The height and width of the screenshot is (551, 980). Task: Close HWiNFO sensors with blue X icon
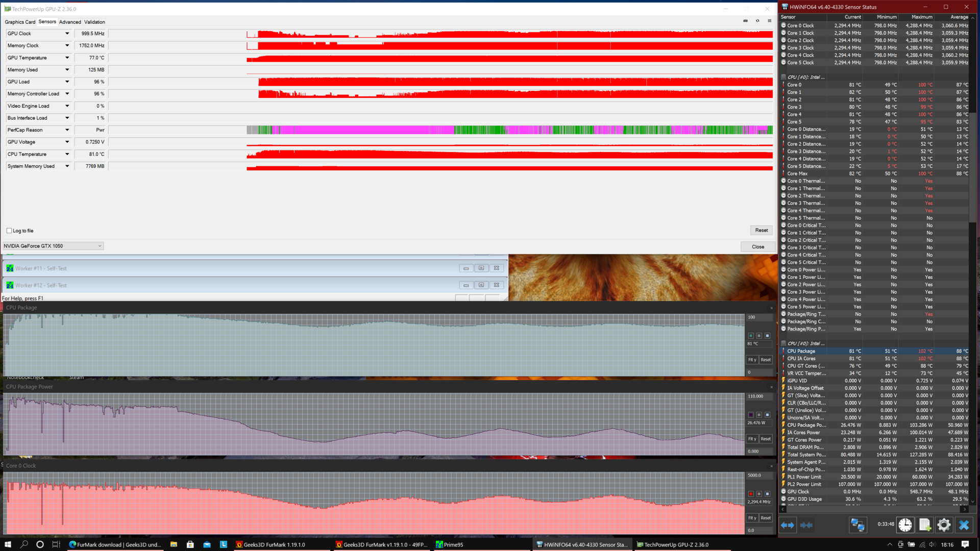[963, 524]
